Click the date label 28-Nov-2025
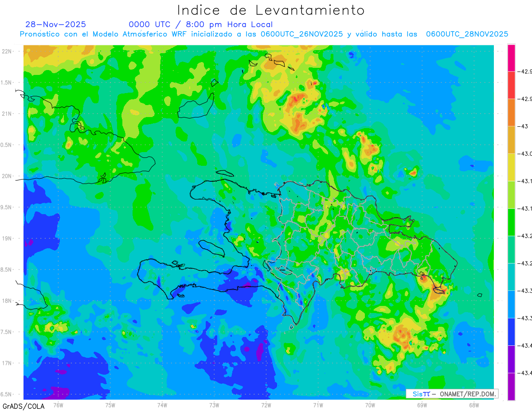 coord(55,24)
